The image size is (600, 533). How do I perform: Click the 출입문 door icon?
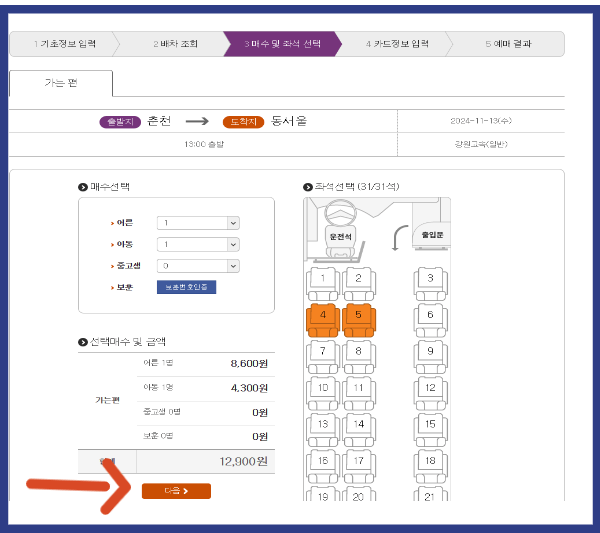(x=432, y=235)
